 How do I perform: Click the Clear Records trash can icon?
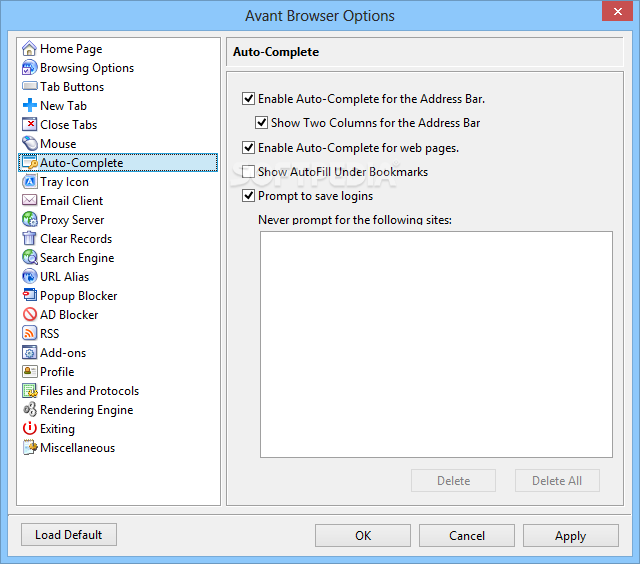(29, 238)
